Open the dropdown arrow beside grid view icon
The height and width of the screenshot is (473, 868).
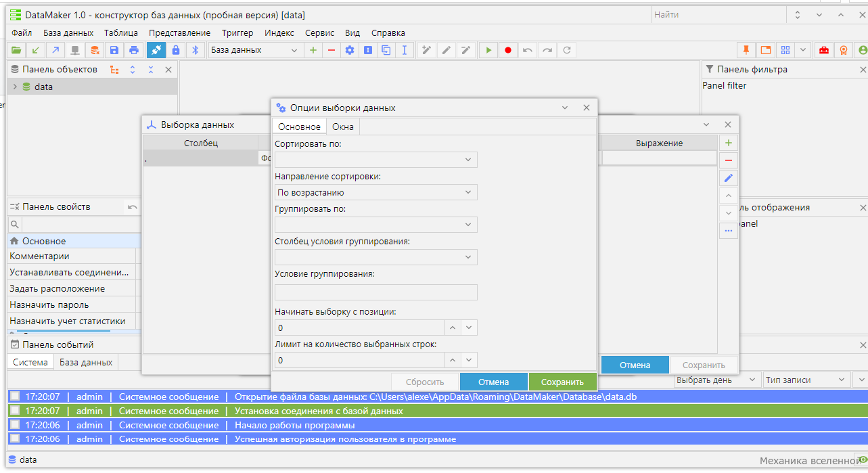click(x=803, y=50)
